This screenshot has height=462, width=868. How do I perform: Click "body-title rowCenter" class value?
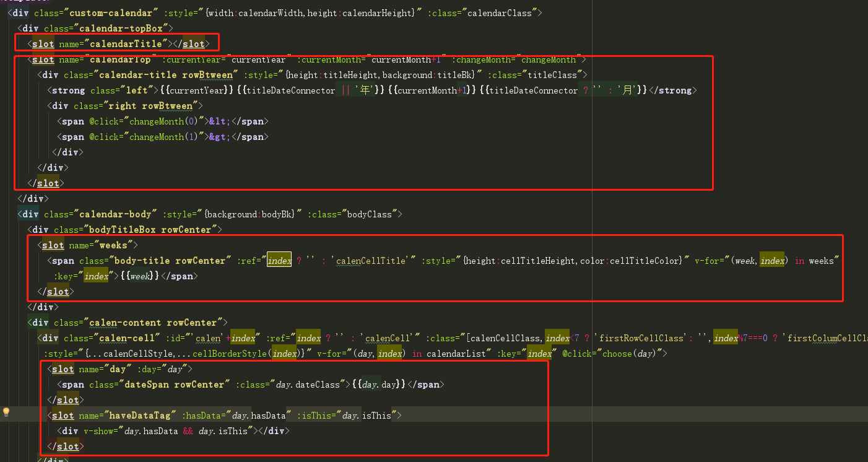(168, 261)
